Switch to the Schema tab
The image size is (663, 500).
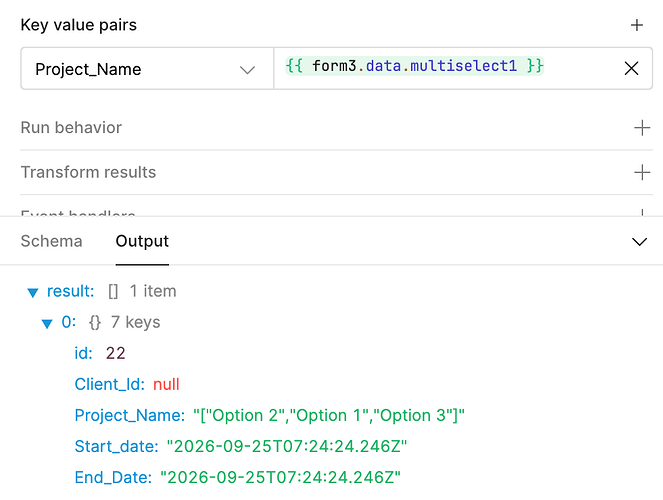click(51, 241)
